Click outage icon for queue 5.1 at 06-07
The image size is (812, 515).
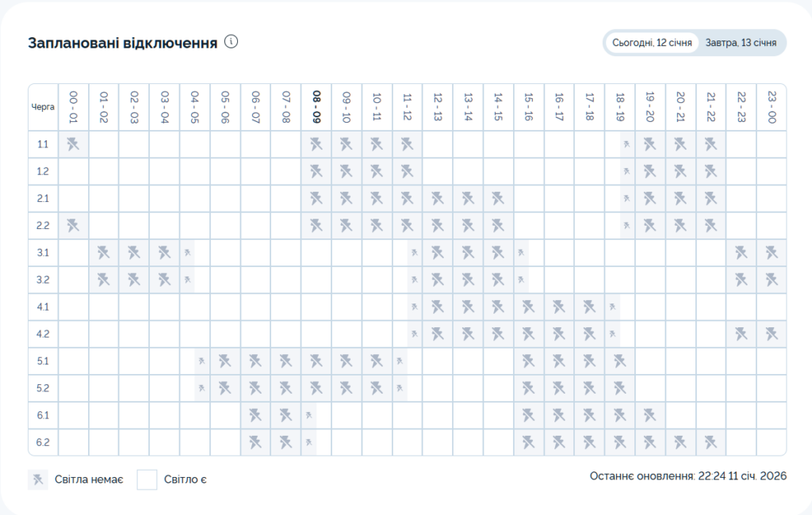point(255,361)
